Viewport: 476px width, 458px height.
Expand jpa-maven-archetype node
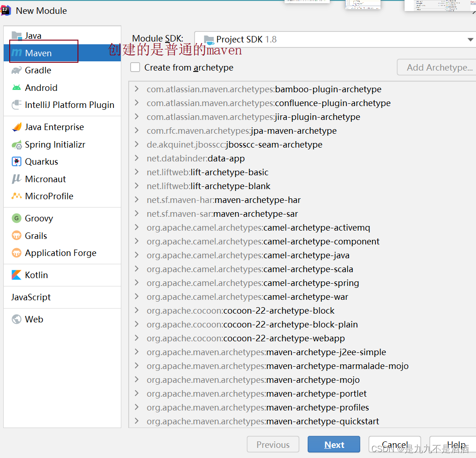137,131
